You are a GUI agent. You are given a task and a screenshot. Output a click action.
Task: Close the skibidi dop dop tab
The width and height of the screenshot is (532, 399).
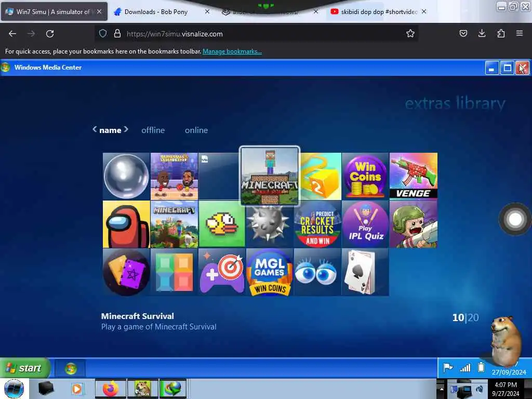424,11
